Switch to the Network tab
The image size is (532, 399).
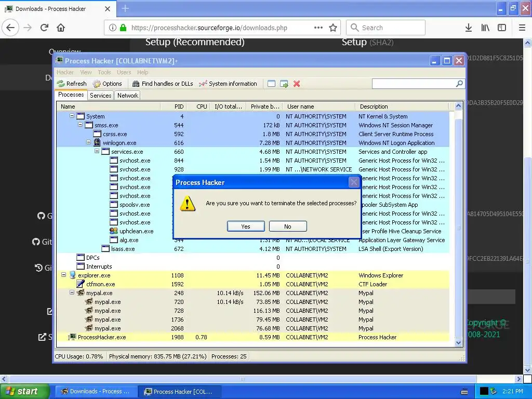[x=128, y=96]
